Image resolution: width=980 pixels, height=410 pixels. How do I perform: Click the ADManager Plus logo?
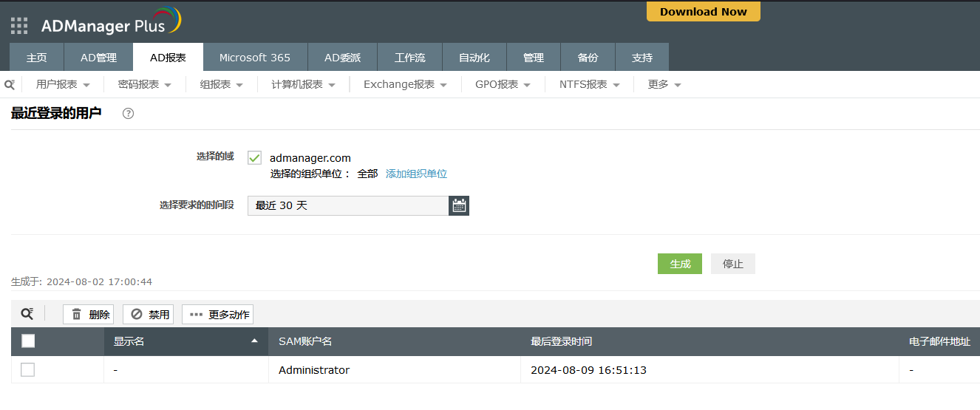[x=112, y=22]
